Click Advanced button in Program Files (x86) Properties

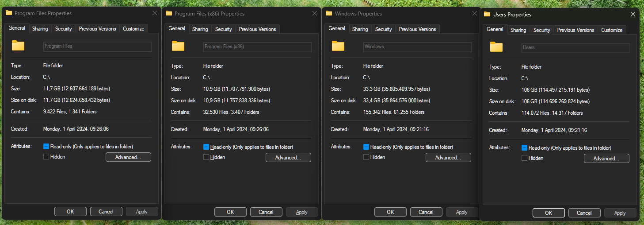(288, 158)
